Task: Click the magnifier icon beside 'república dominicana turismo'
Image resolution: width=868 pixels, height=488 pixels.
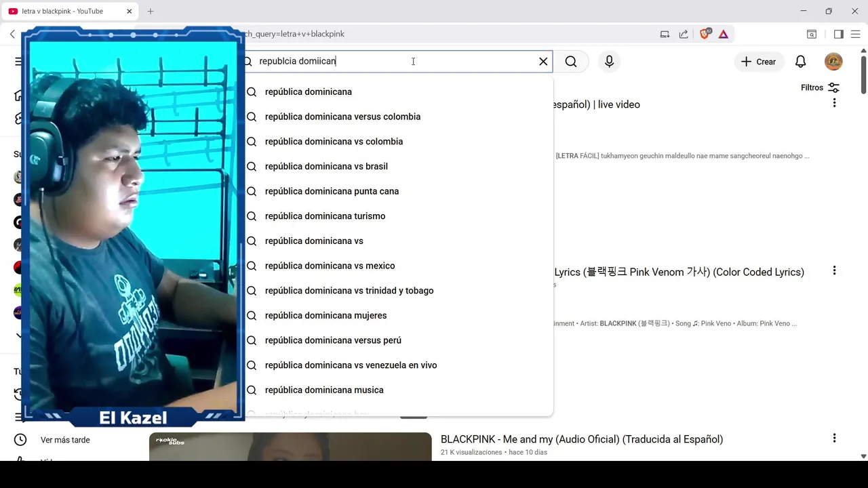Action: click(252, 216)
